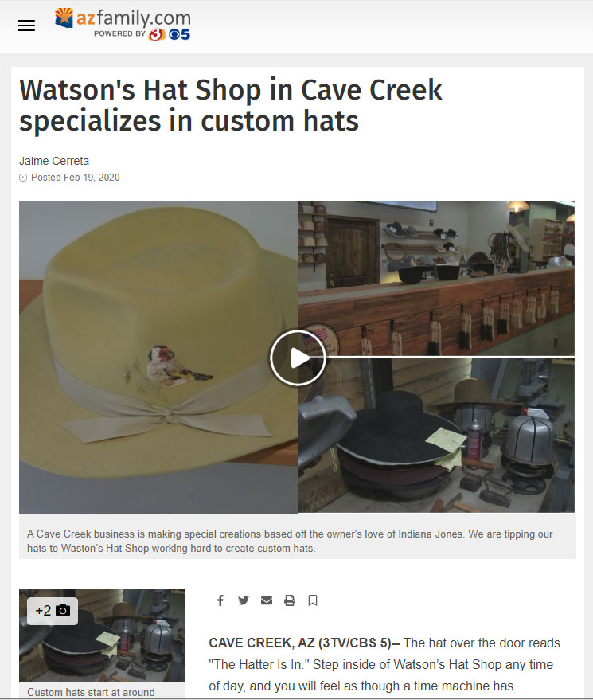Print the article with printer icon

[x=290, y=600]
